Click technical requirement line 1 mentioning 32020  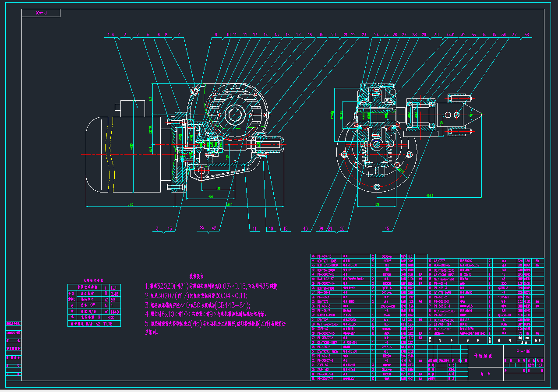click(211, 287)
